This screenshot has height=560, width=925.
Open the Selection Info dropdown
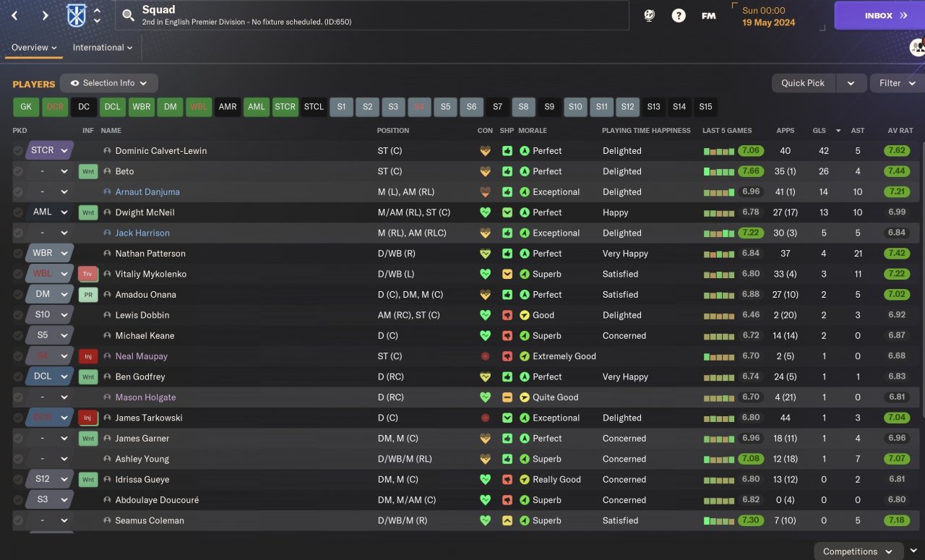point(109,83)
